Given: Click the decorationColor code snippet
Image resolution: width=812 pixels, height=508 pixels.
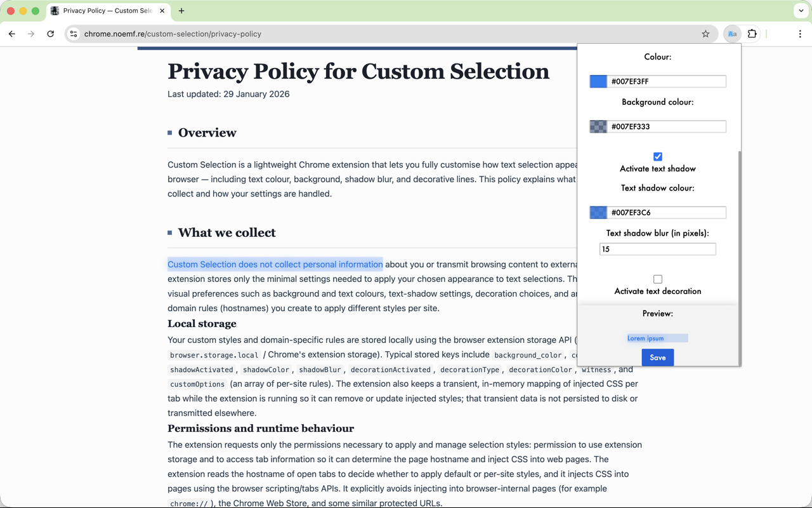Looking at the screenshot, I should [540, 370].
